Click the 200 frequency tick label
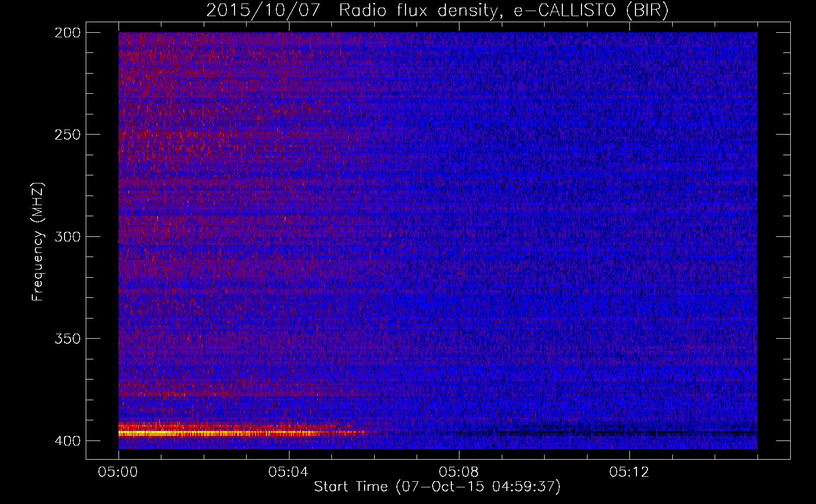This screenshot has height=504, width=816. coord(67,33)
